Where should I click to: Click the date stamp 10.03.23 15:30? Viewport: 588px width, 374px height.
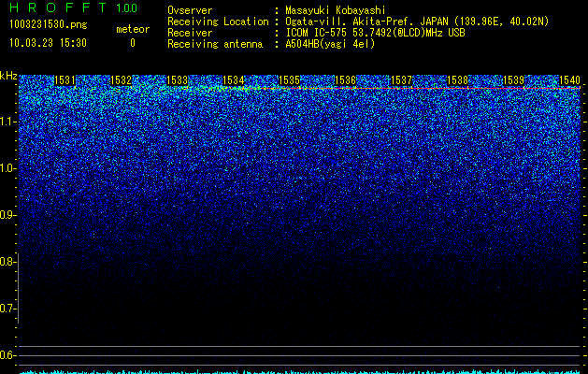pos(48,43)
